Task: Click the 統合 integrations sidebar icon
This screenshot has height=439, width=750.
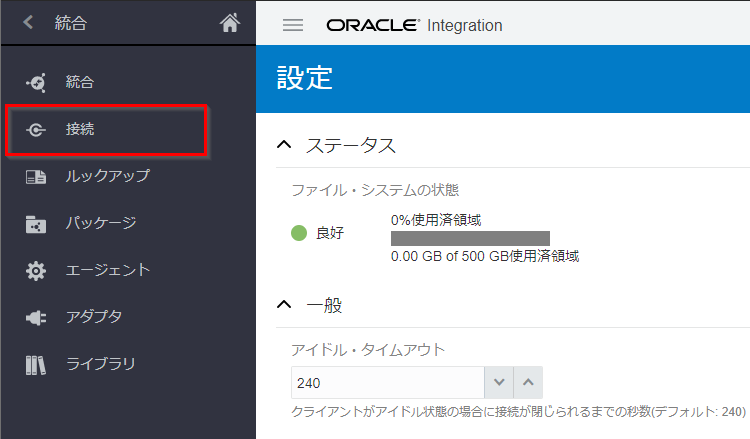Action: coord(35,82)
